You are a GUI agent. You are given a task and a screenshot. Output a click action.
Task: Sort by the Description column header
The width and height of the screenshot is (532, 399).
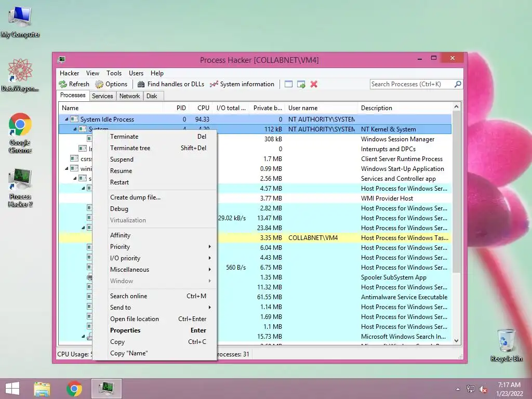[x=405, y=108]
